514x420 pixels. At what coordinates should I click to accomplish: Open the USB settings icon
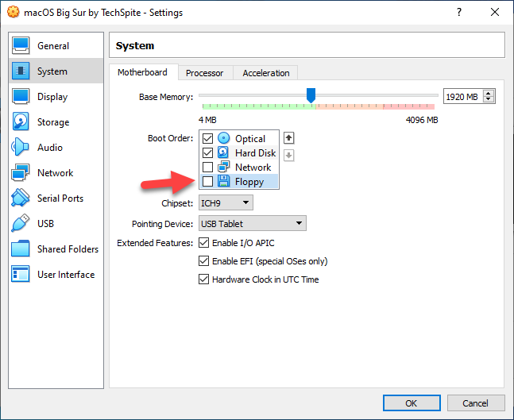[x=21, y=224]
